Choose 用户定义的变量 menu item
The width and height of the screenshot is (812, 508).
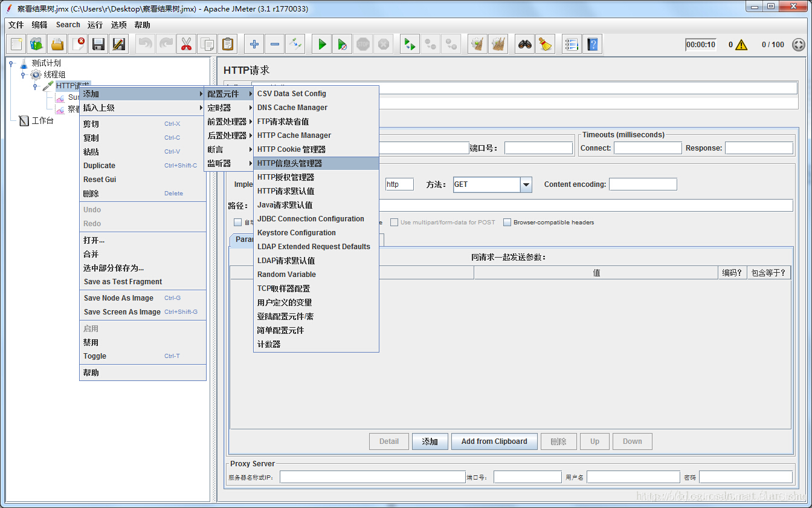[316, 302]
